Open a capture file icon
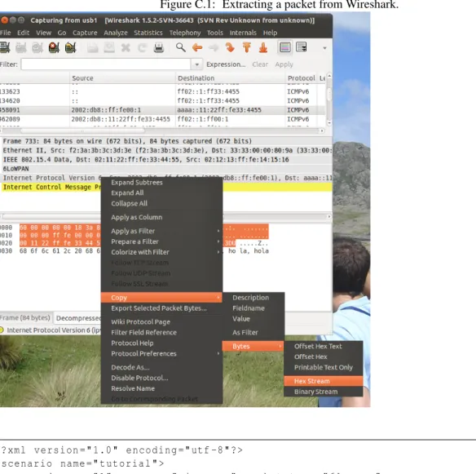Image resolution: width=476 pixels, height=474 pixels. tap(93, 47)
